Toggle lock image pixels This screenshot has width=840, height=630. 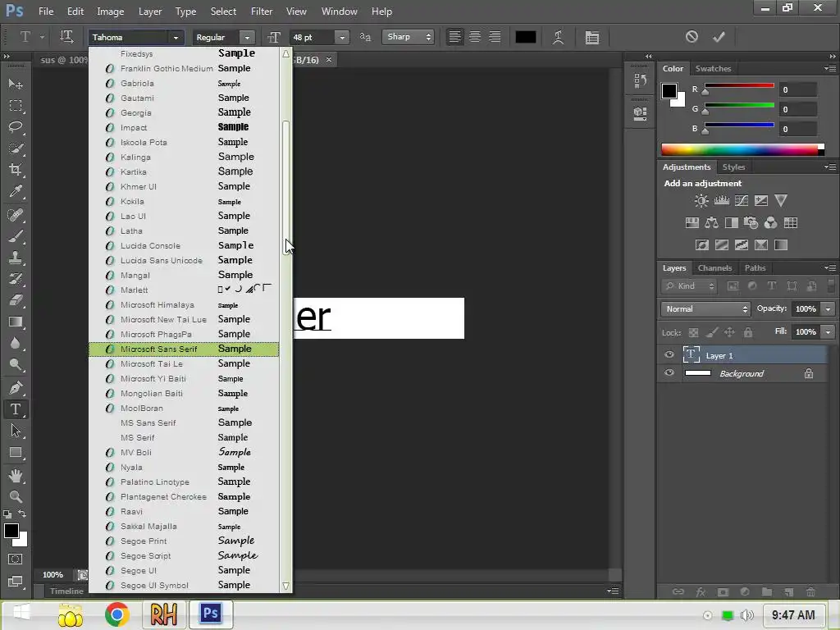[x=711, y=333]
